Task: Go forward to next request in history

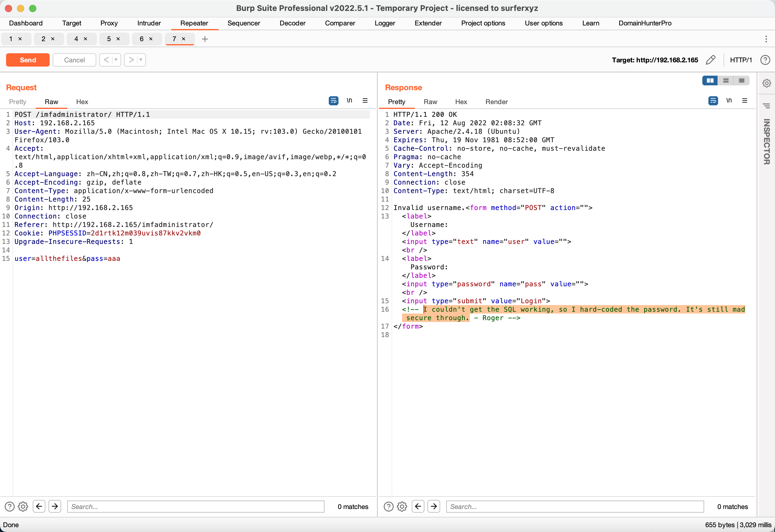Action: pos(131,60)
